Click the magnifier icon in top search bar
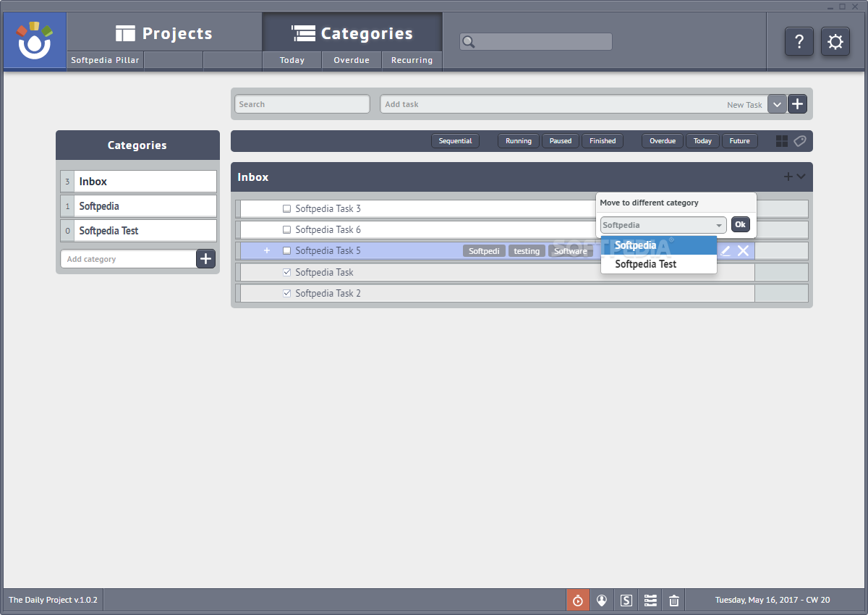The image size is (868, 615). 469,42
